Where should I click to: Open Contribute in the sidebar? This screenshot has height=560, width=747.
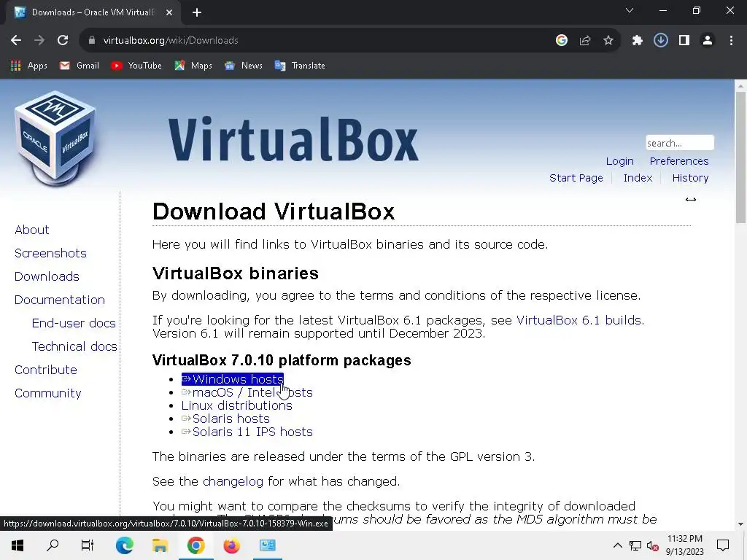(46, 370)
